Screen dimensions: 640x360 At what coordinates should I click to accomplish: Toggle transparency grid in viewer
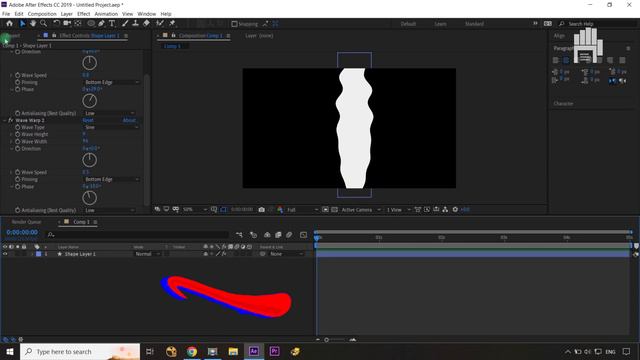coord(334,209)
